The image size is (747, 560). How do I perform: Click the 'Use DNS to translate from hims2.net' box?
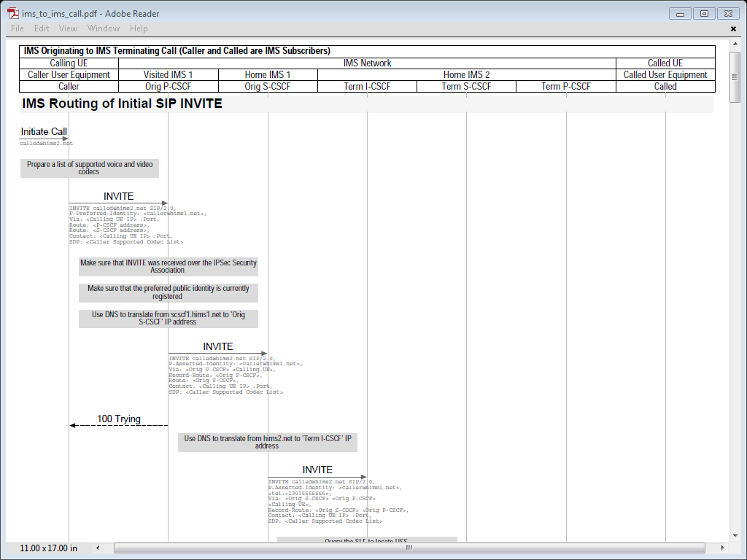[268, 443]
